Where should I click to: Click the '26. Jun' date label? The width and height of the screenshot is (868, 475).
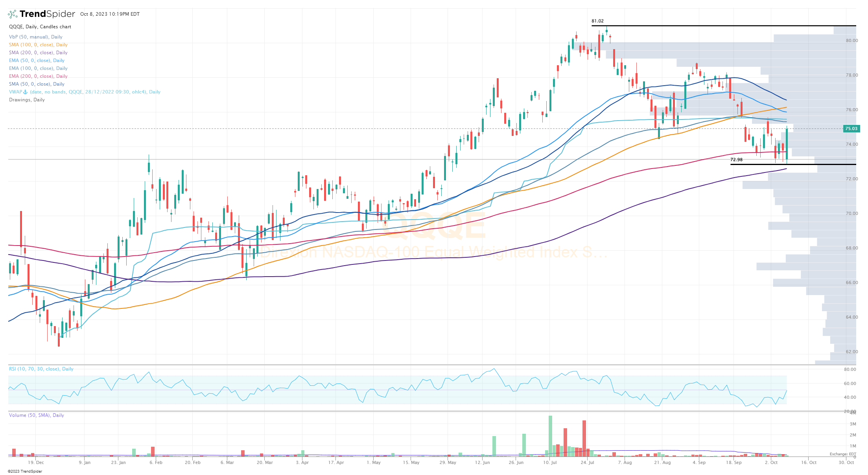coord(516,462)
